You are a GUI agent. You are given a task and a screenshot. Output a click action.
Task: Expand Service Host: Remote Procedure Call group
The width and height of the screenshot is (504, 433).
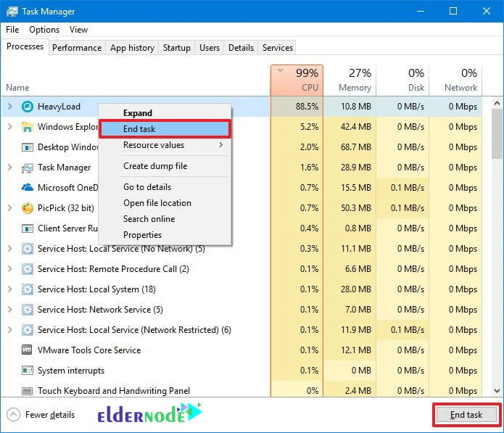[x=9, y=269]
